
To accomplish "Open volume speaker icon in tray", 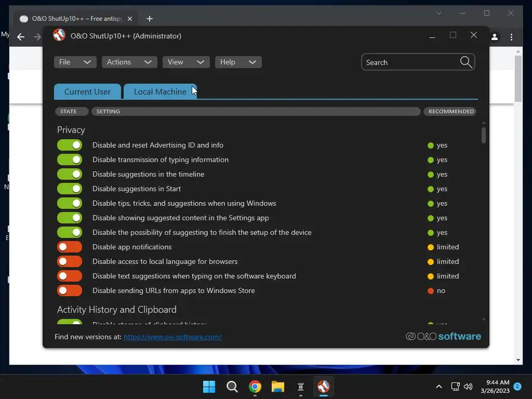I will coord(468,387).
